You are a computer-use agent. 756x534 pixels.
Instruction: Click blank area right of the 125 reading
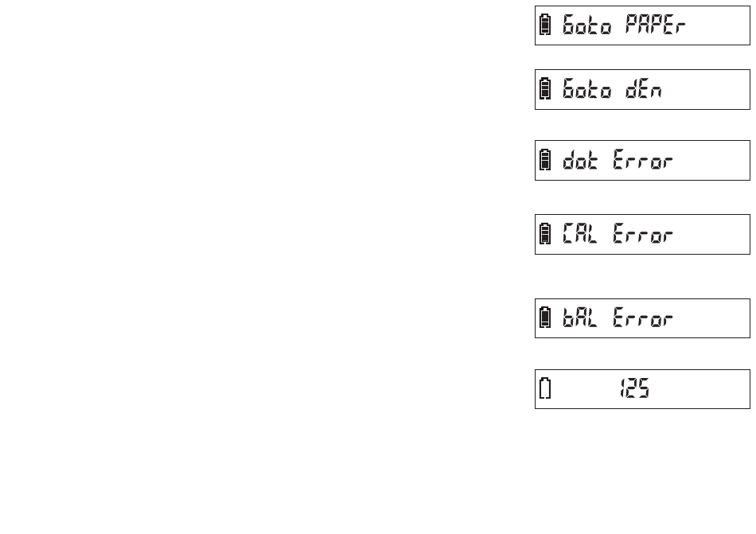pos(699,389)
